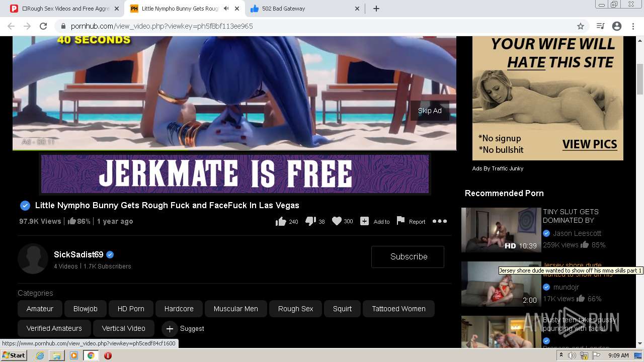
Task: Open the network icon in system tray
Action: coord(584,355)
